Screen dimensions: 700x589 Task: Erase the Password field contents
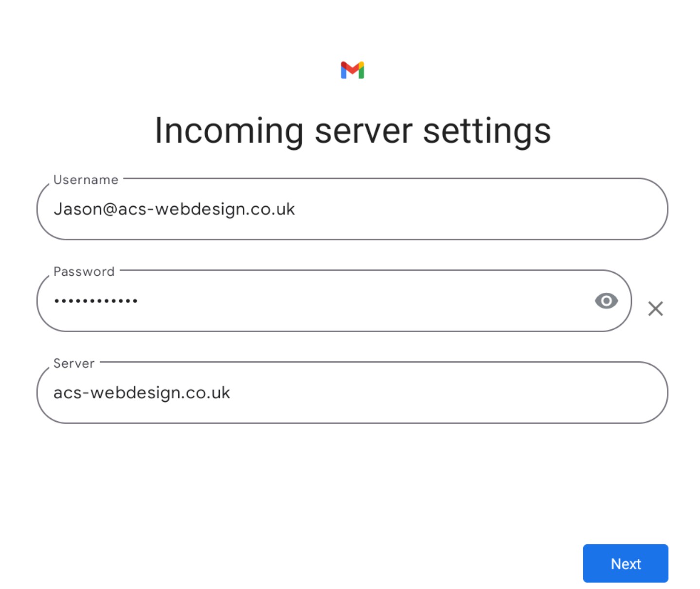(x=655, y=308)
